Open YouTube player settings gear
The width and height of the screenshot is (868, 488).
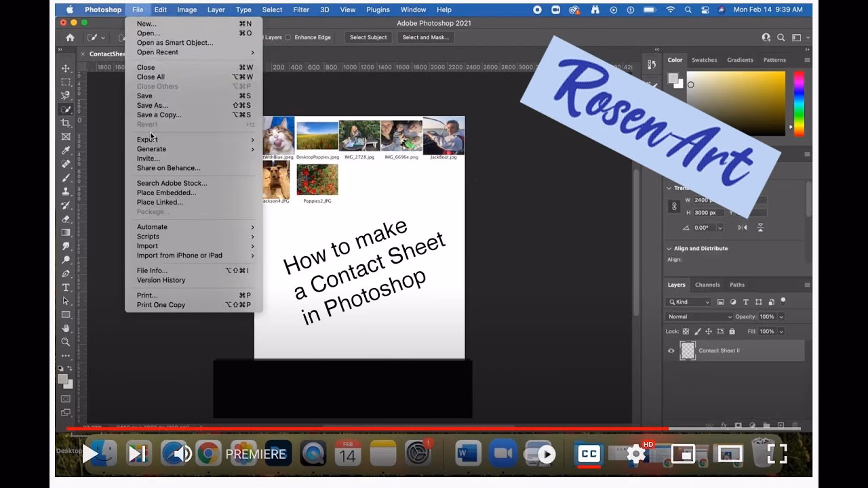tap(636, 453)
